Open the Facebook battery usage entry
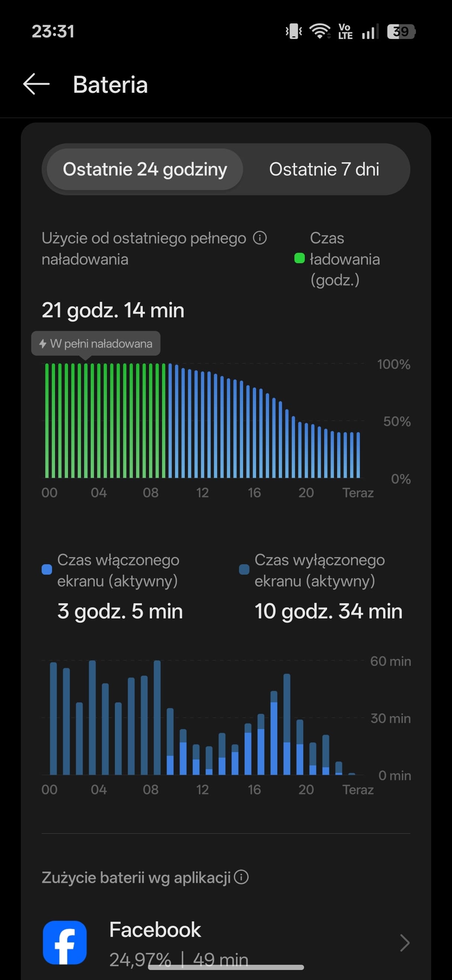Viewport: 452px width, 980px height. [226, 943]
